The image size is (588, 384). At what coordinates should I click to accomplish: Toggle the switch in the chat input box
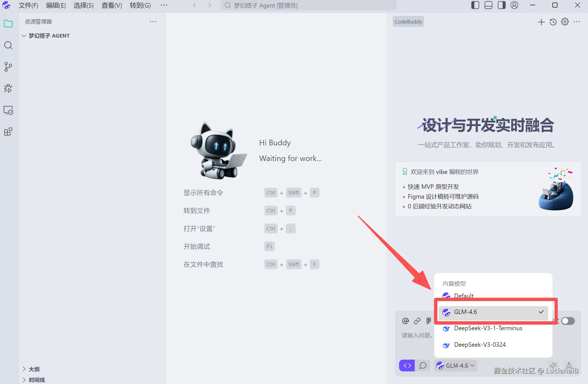coord(568,321)
